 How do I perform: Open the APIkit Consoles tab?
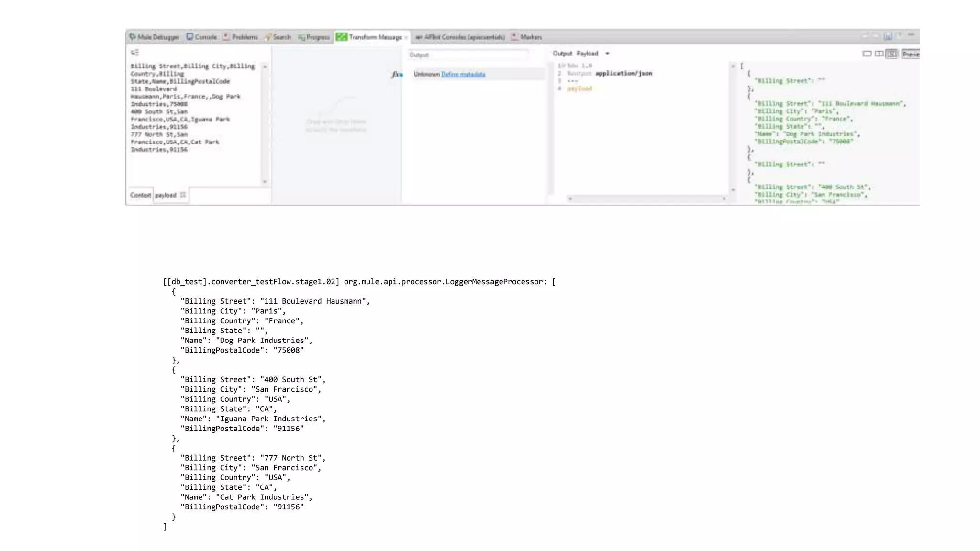pos(460,37)
